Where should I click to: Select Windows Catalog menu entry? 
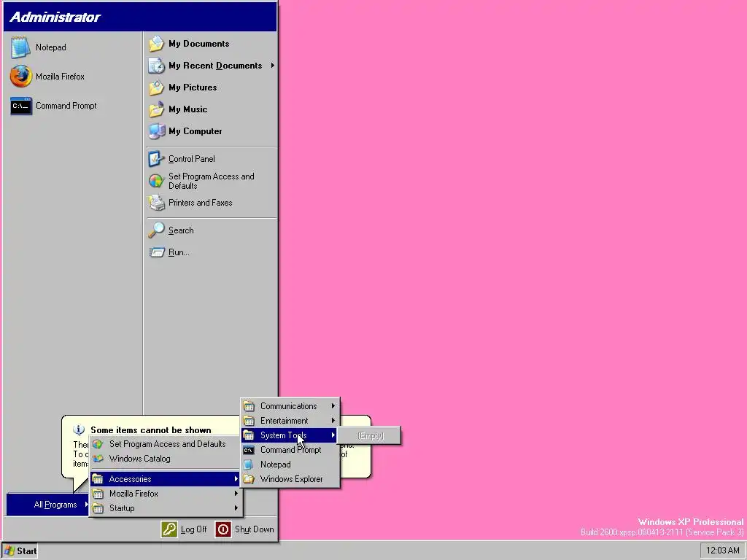pos(166,459)
